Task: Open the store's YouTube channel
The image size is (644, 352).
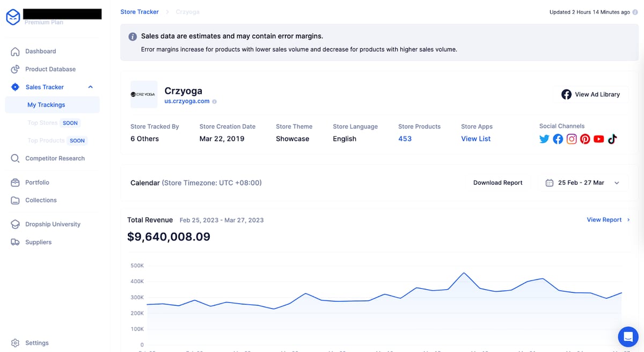Action: click(599, 139)
